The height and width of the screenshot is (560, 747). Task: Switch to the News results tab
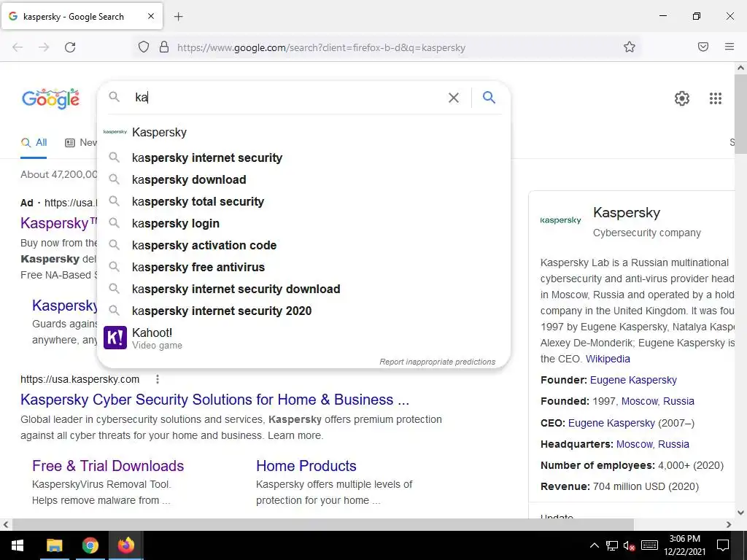81,142
